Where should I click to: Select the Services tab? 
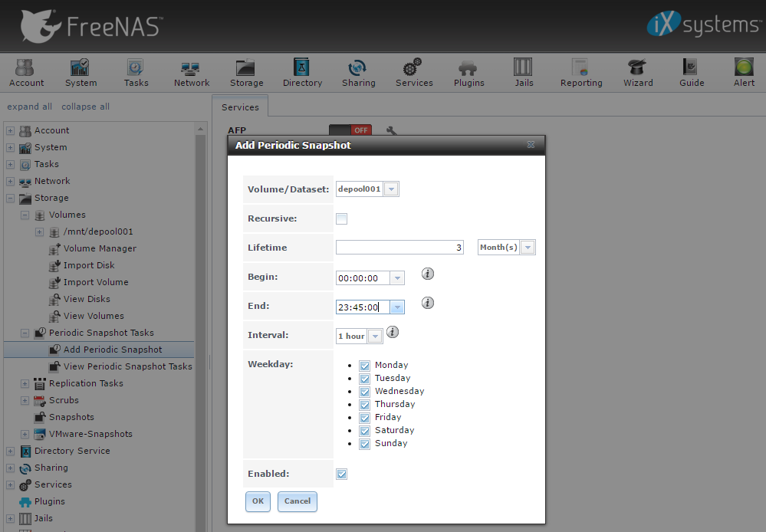pyautogui.click(x=240, y=107)
